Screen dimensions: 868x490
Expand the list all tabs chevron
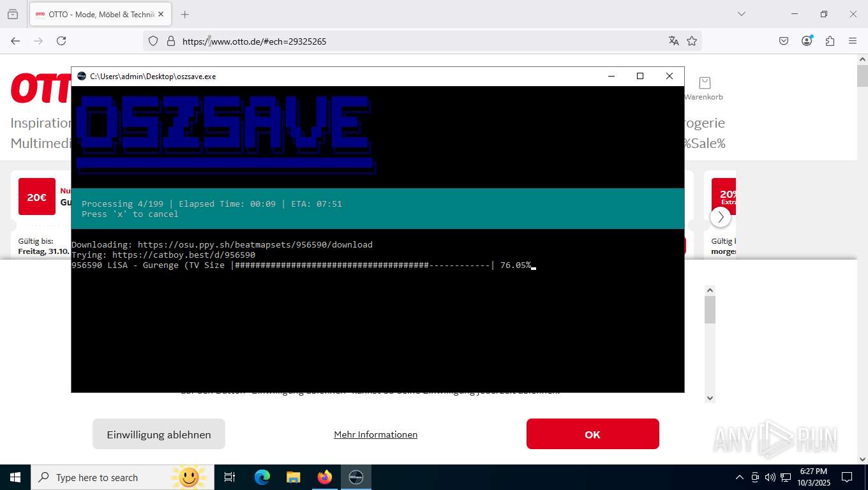pyautogui.click(x=741, y=14)
